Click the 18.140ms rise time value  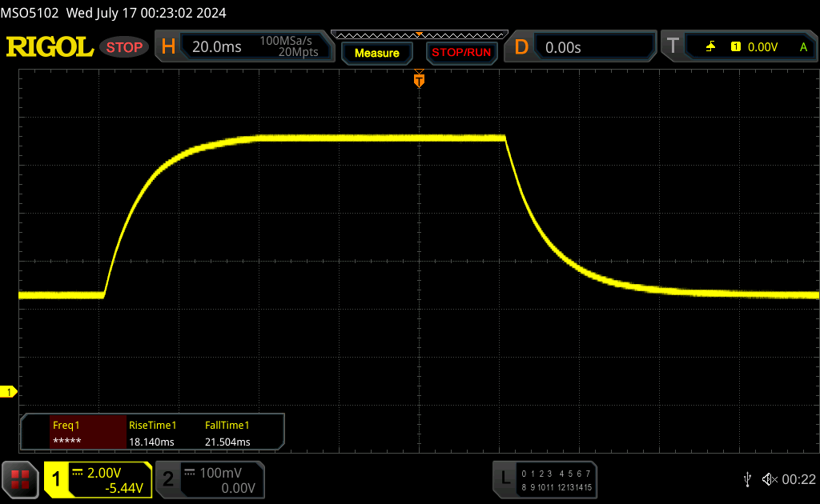point(151,442)
